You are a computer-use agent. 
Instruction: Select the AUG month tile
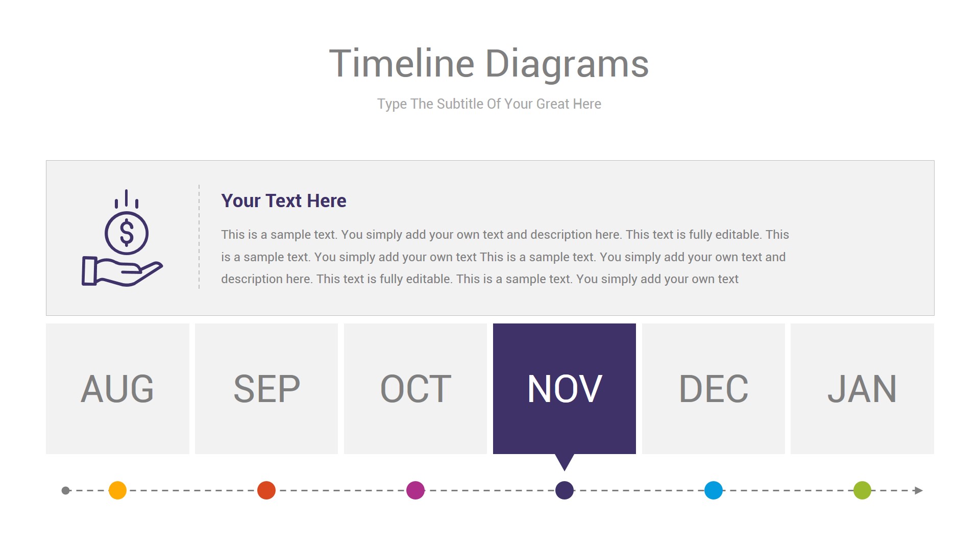[x=117, y=388]
